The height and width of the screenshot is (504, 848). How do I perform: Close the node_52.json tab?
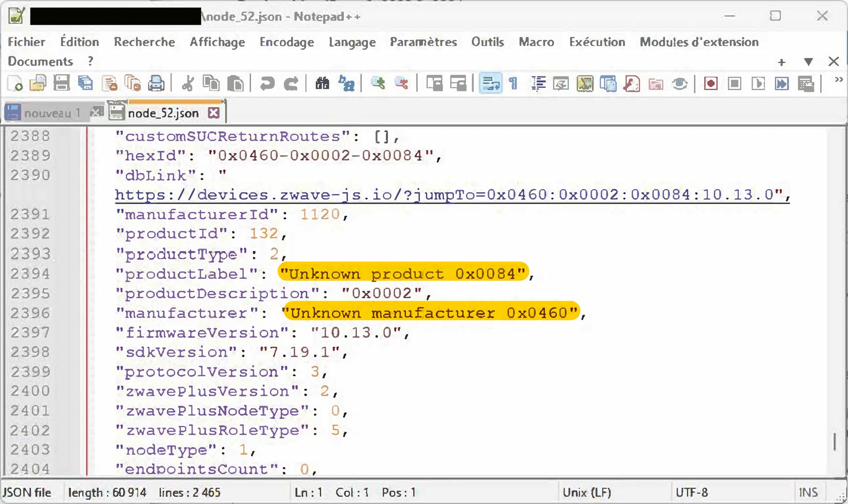(x=214, y=113)
